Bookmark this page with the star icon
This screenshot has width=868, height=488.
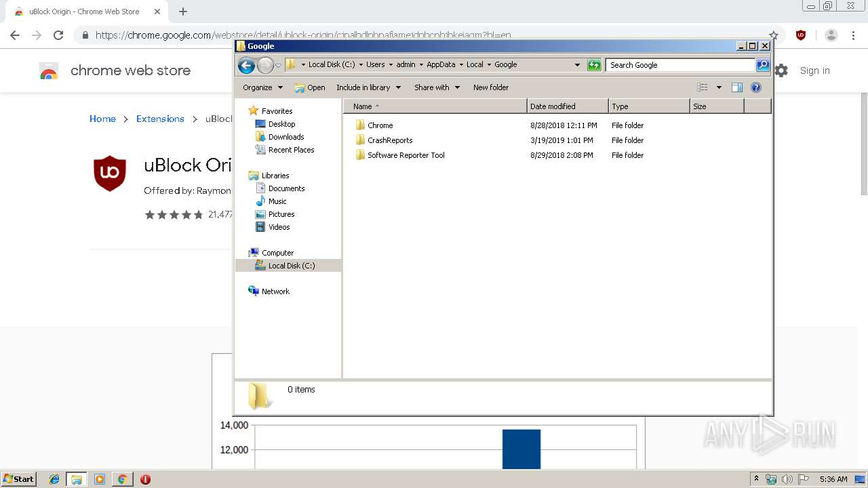pyautogui.click(x=773, y=35)
